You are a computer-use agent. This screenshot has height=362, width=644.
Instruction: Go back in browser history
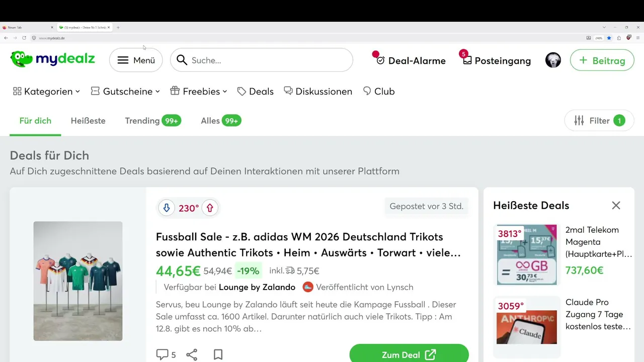[x=6, y=38]
